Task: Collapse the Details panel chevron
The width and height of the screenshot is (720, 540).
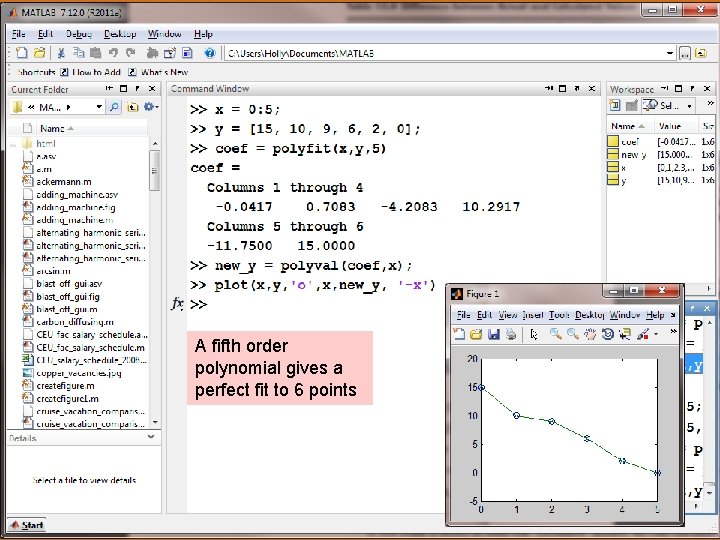Action: pyautogui.click(x=151, y=437)
